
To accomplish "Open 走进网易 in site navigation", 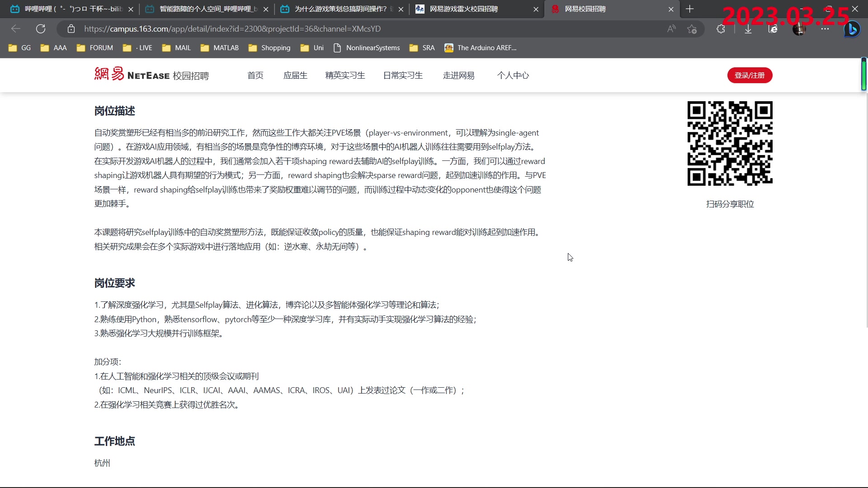I will click(x=459, y=75).
